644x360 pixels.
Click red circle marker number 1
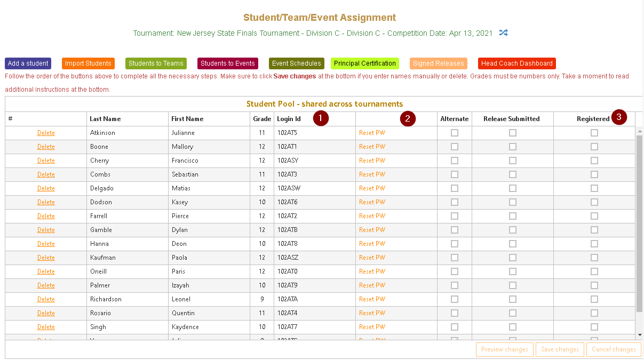pos(320,118)
